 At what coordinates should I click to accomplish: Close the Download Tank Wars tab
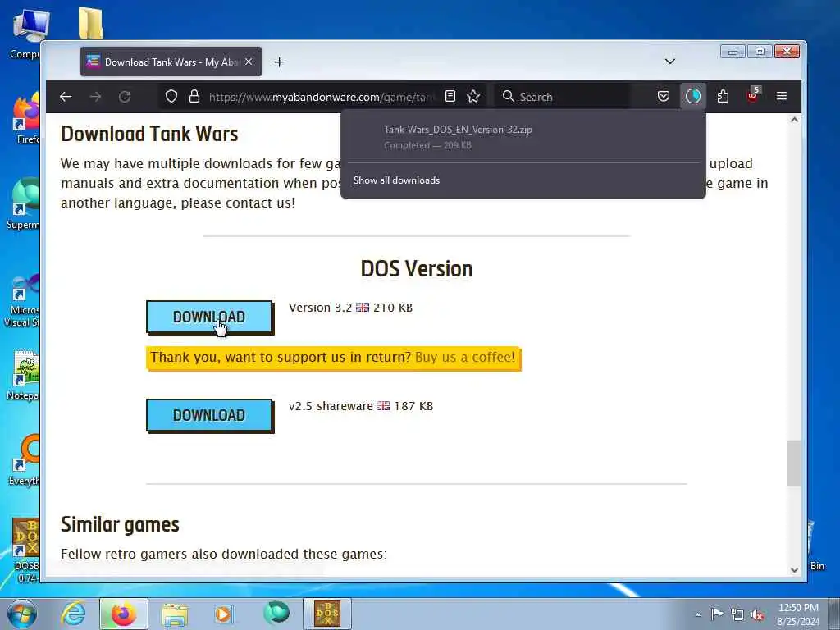tap(249, 62)
